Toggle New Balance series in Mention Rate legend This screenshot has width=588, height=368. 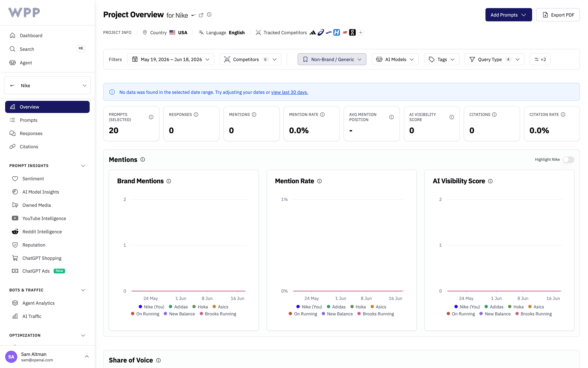tap(337, 314)
